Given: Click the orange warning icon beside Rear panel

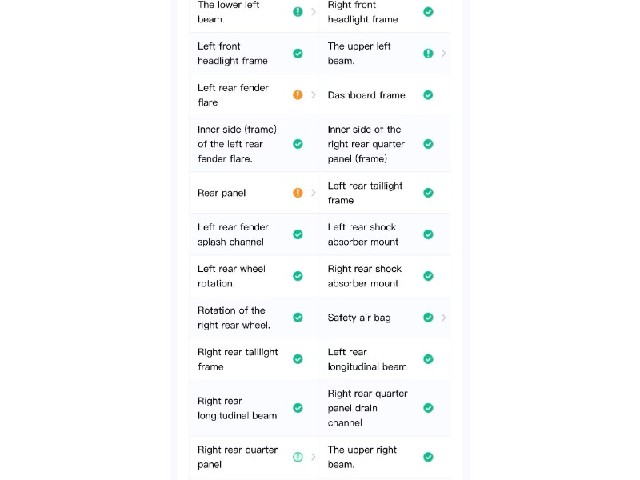Looking at the screenshot, I should (298, 193).
